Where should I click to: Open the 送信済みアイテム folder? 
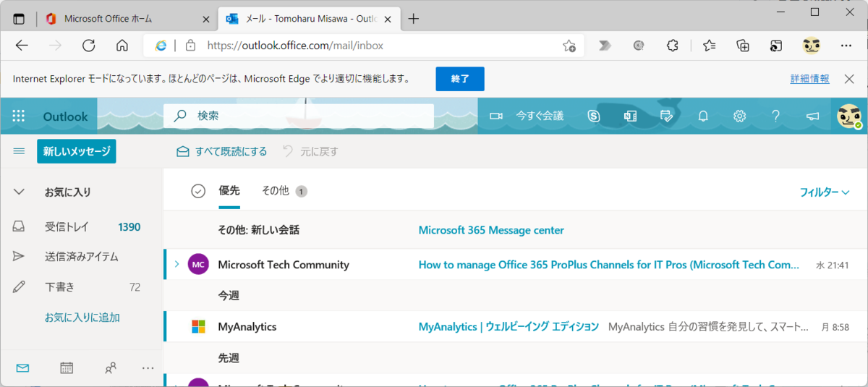pyautogui.click(x=82, y=257)
